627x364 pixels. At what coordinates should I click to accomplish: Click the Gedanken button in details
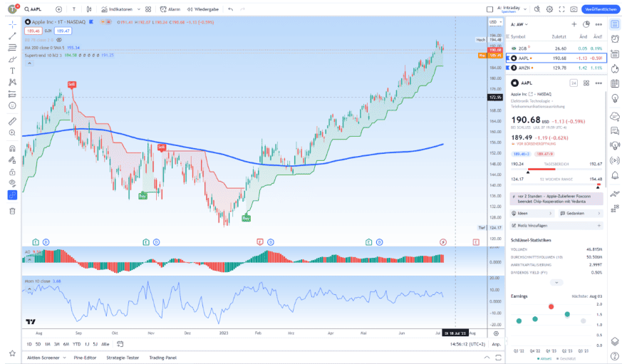coord(581,214)
